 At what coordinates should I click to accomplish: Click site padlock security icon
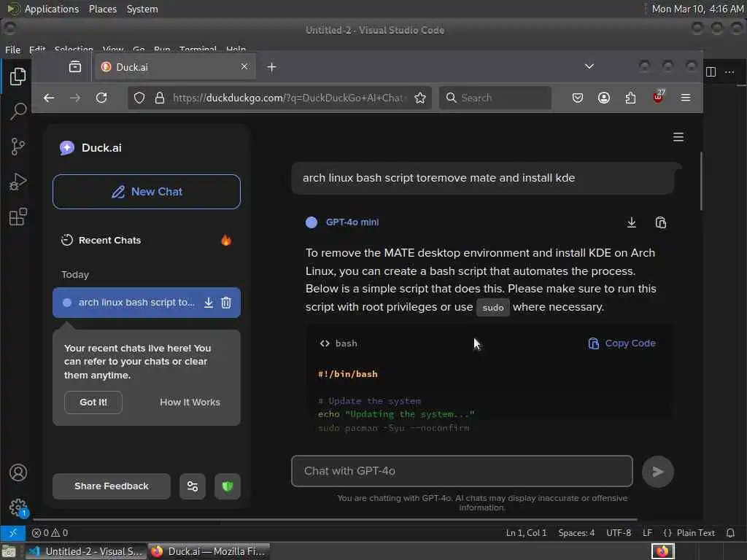pyautogui.click(x=160, y=98)
